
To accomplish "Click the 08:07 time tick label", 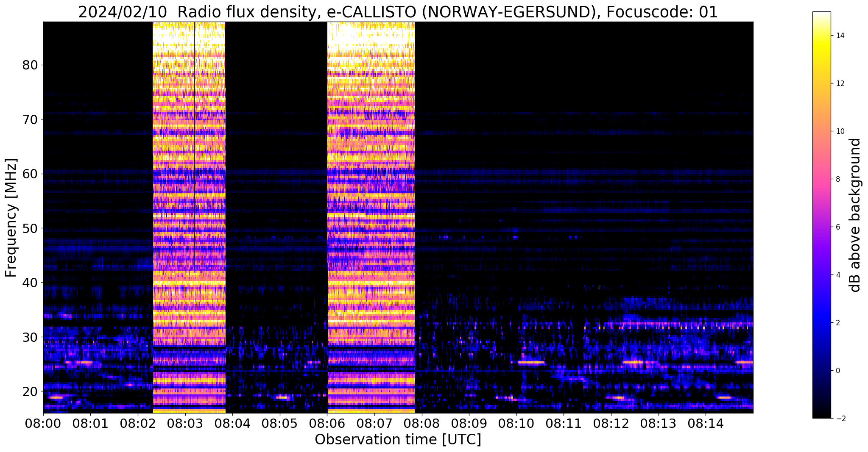I will tap(374, 423).
